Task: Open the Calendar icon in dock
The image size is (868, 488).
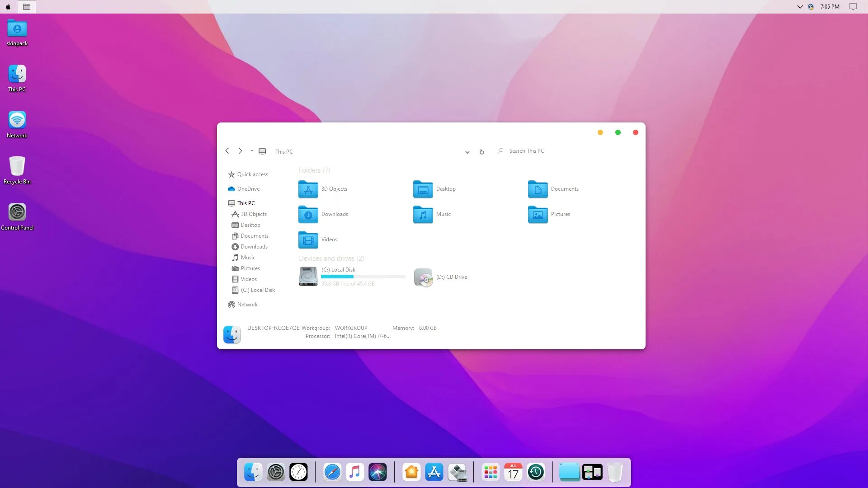Action: [513, 472]
